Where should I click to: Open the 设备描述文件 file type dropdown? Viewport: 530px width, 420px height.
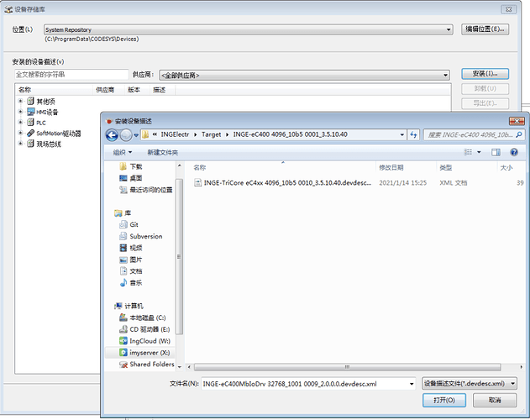(470, 384)
